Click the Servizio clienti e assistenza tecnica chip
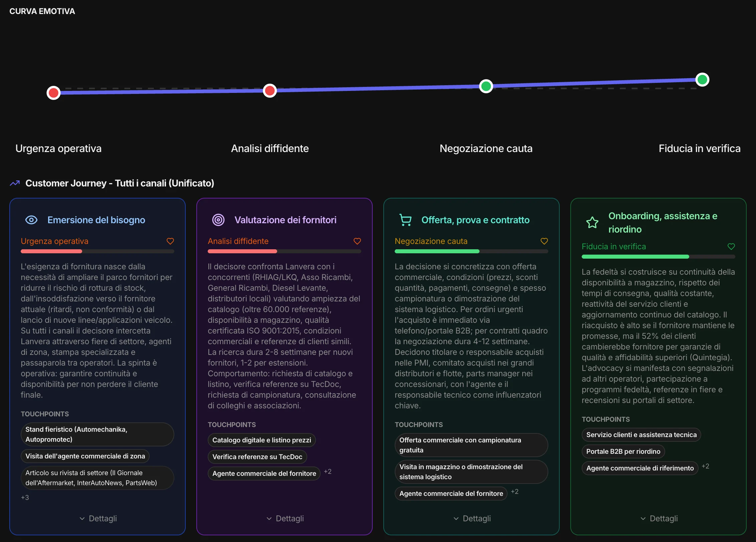 tap(641, 435)
